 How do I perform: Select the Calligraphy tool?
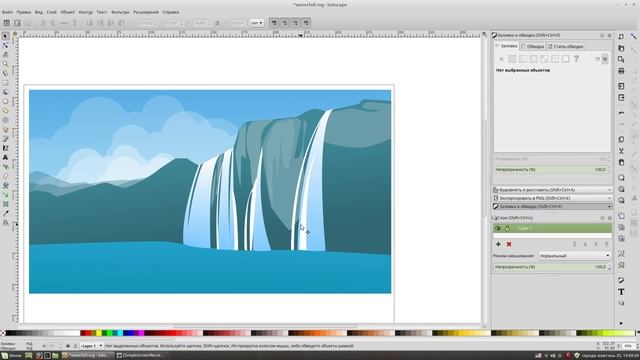pos(5,148)
